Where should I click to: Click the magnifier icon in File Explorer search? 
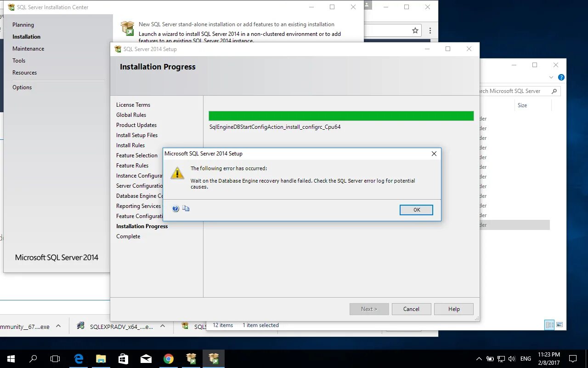click(554, 91)
